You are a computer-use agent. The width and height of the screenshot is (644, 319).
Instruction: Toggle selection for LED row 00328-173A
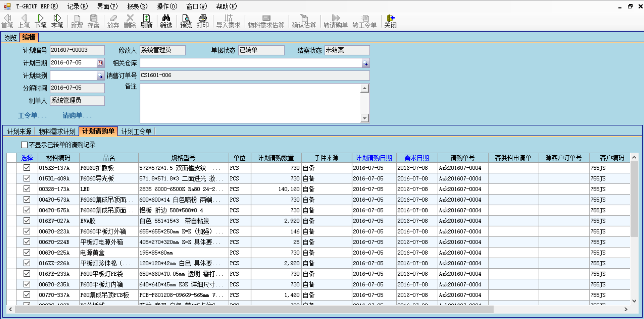[27, 189]
